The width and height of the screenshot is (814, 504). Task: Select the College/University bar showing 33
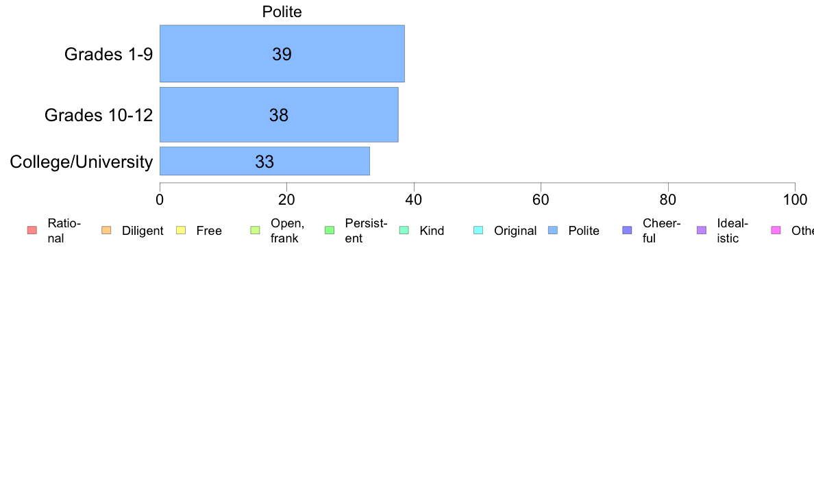pyautogui.click(x=264, y=162)
